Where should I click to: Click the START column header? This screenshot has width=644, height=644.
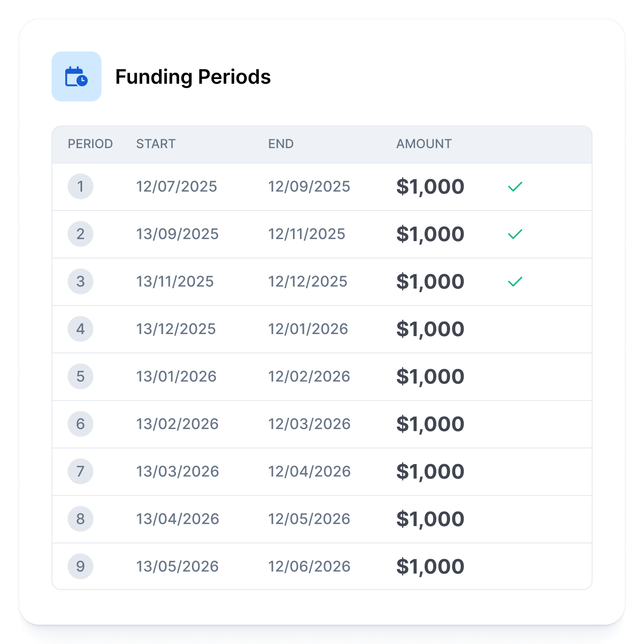(x=156, y=144)
